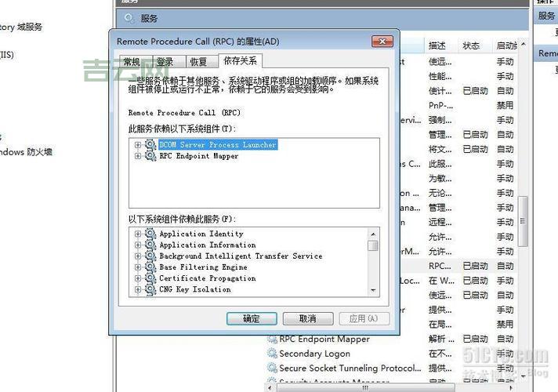Click Services list scroll up arrow

click(524, 44)
